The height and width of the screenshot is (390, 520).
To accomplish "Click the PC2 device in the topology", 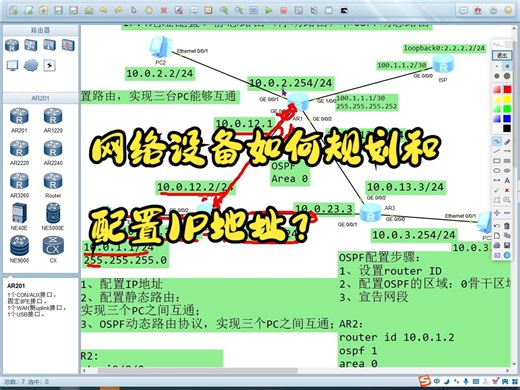I will (160, 47).
